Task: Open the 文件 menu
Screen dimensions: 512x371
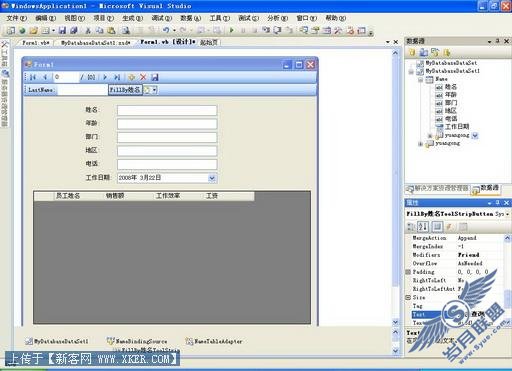Action: (16, 18)
